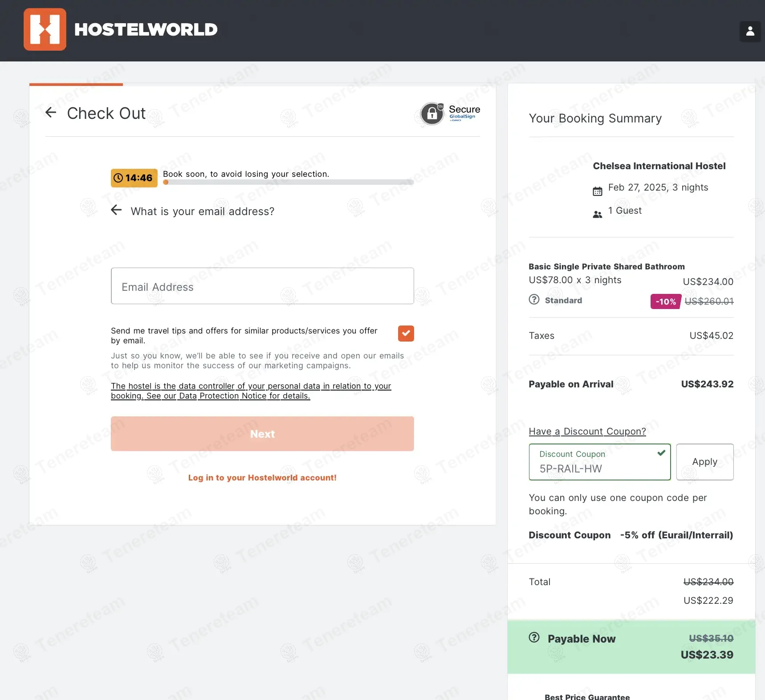Click the help icon next to Standard
Image resolution: width=765 pixels, height=700 pixels.
coord(534,300)
